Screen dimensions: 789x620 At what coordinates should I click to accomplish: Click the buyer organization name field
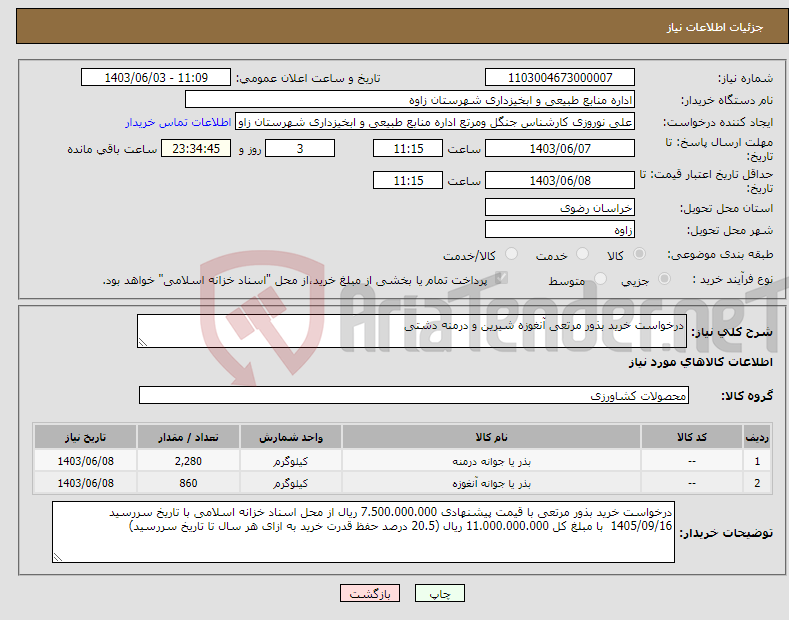tap(410, 100)
